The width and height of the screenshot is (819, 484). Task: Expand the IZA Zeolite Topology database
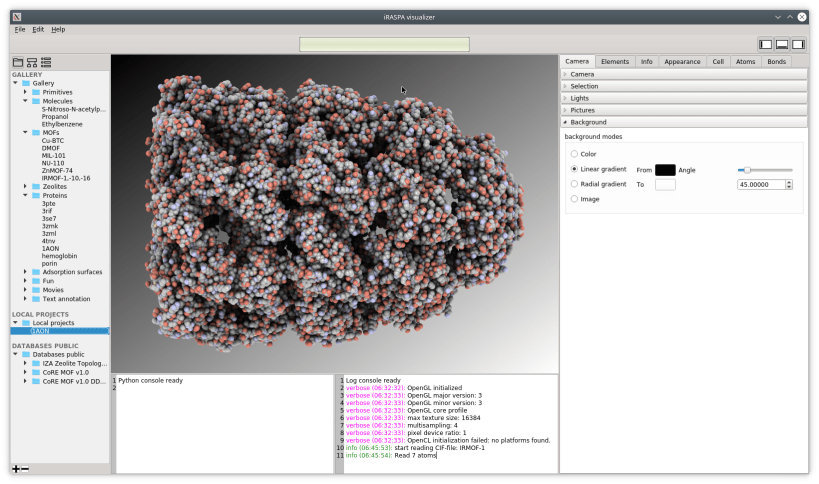click(25, 363)
